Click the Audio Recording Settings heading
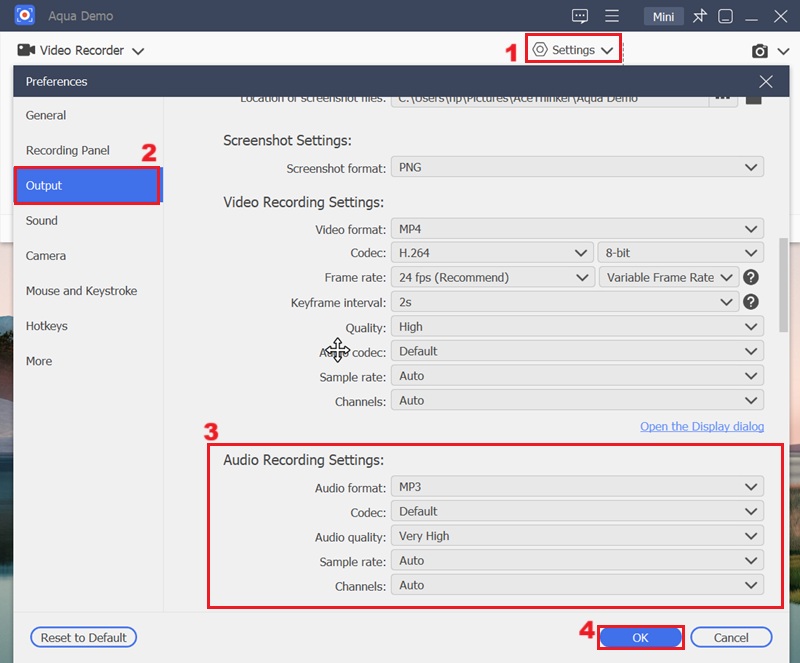The image size is (800, 663). (304, 460)
